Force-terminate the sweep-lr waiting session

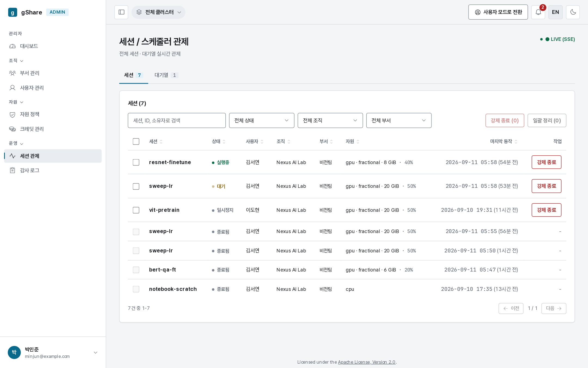[x=546, y=186]
